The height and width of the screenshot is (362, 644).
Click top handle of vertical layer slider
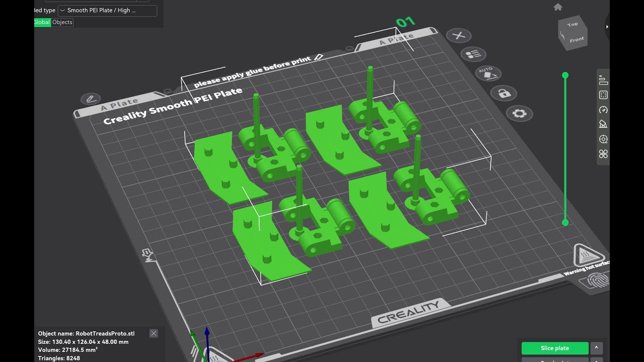click(x=565, y=75)
